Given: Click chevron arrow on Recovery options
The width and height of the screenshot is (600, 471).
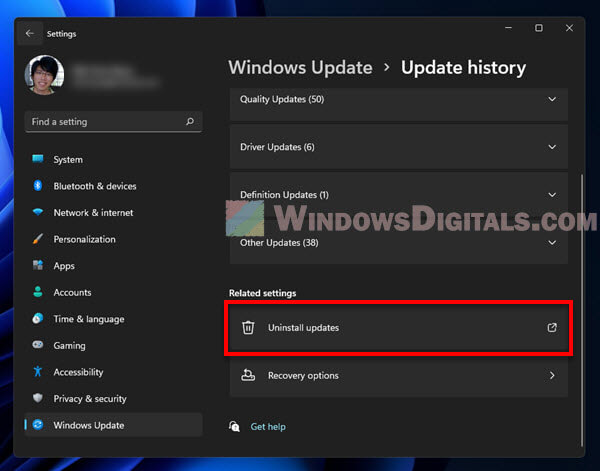Looking at the screenshot, I should pos(552,375).
